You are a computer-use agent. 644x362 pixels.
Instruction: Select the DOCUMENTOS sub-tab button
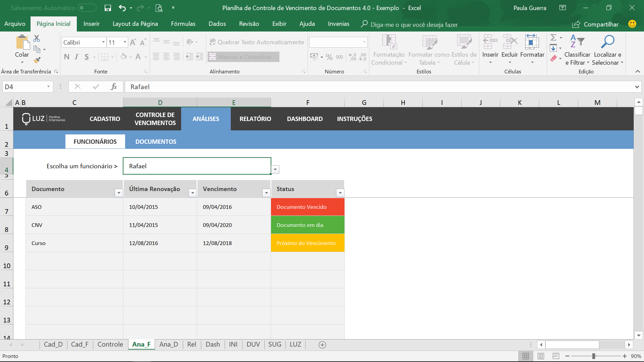click(x=156, y=141)
